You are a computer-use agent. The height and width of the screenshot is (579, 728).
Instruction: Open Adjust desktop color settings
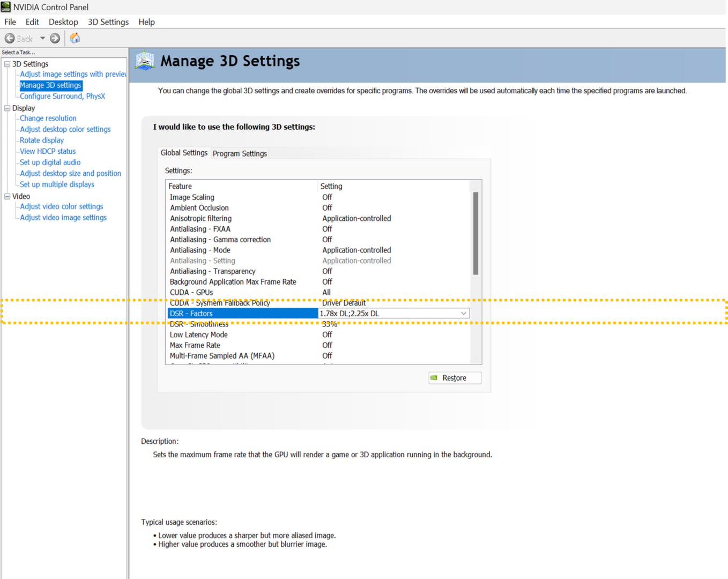pos(65,129)
